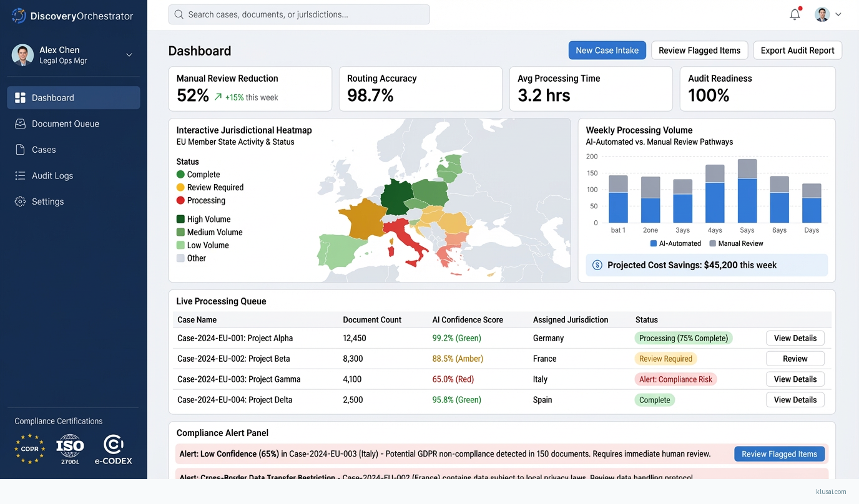The image size is (859, 504).
Task: Open the Document Queue inbox icon
Action: point(20,124)
